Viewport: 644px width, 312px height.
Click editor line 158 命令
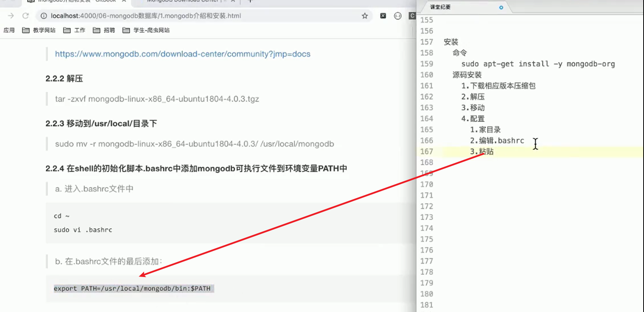pyautogui.click(x=460, y=53)
